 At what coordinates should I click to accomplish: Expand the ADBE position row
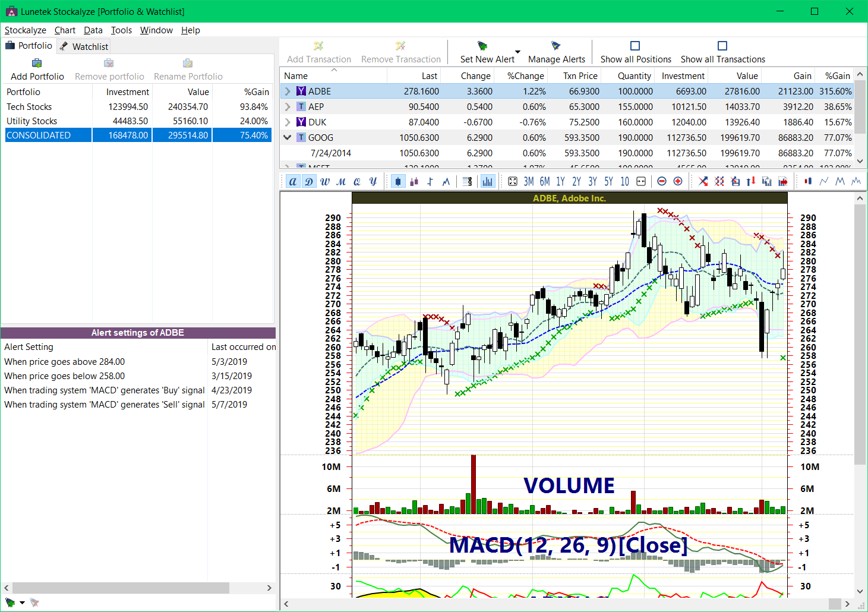tap(287, 91)
